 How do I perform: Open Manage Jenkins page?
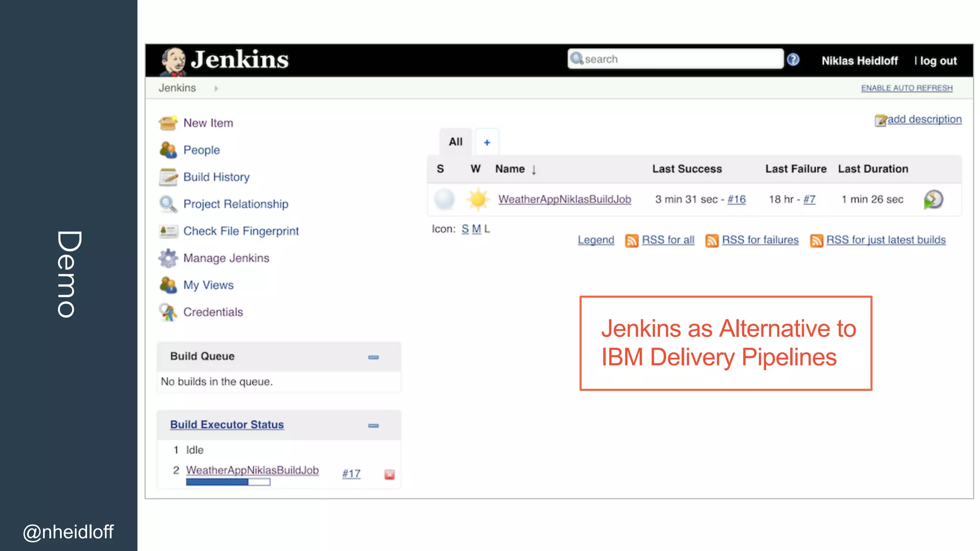(226, 258)
